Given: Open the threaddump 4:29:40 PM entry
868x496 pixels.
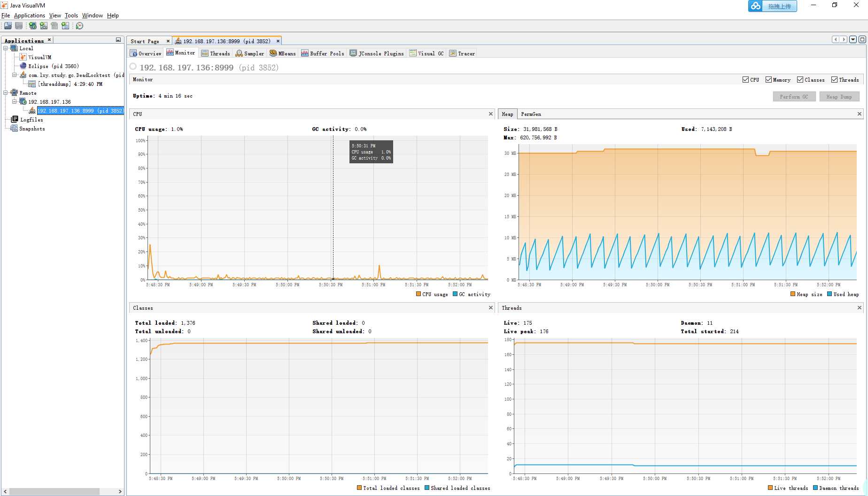Looking at the screenshot, I should point(70,84).
